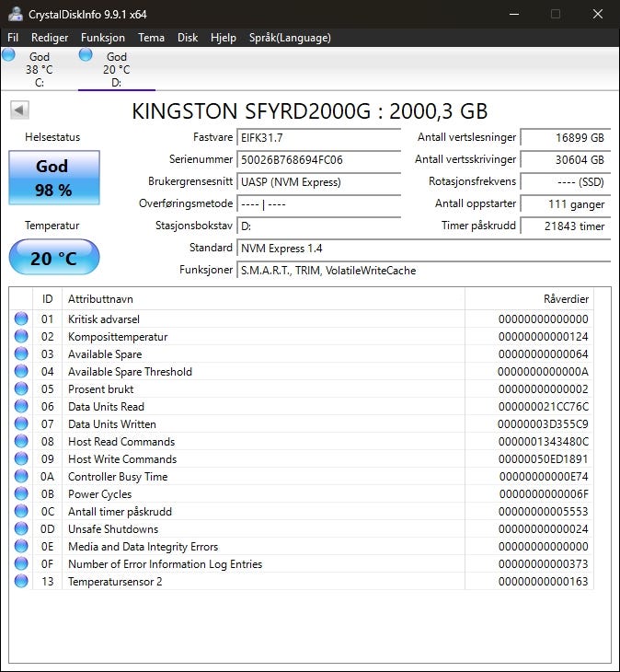Click host reads value 16899 GB

(565, 137)
